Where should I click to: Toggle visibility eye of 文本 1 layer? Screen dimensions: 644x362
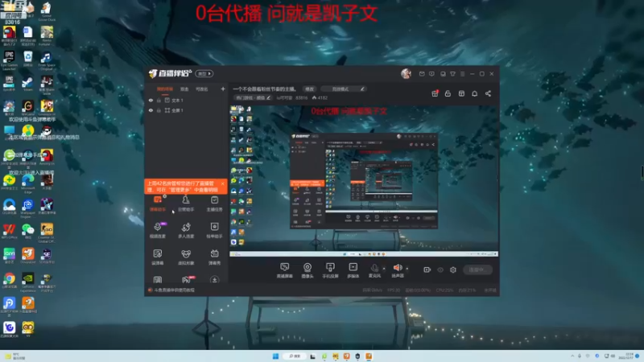point(151,100)
